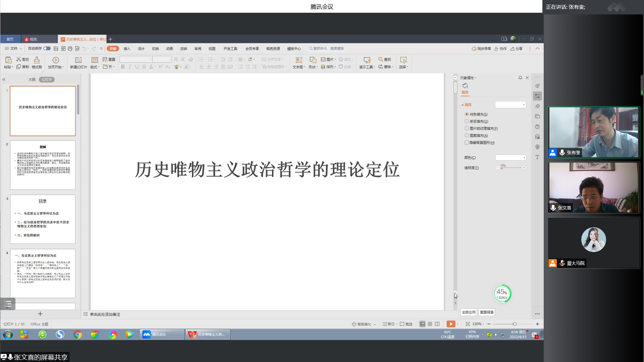Open the Shapes (形状) tool
644x362 pixels.
point(313,60)
